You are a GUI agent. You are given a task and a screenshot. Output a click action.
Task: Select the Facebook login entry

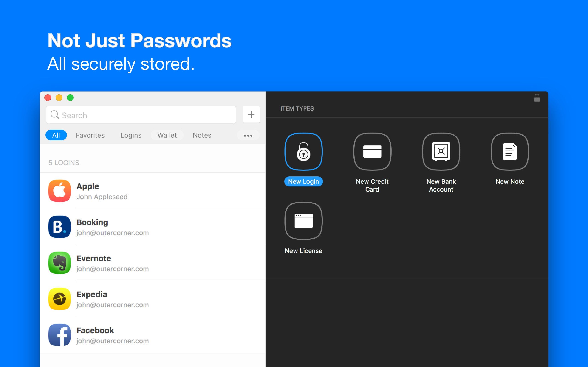pyautogui.click(x=153, y=335)
